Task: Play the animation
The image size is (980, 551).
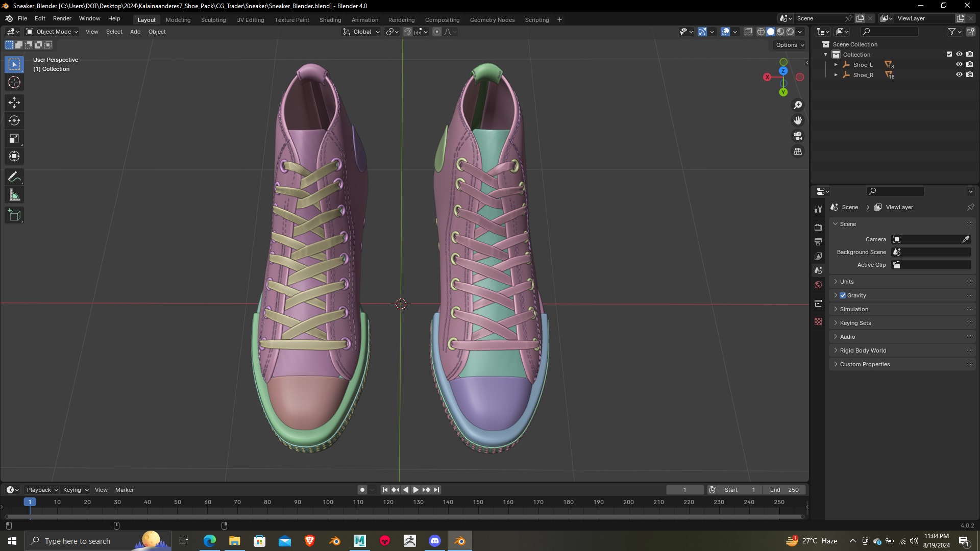Action: (x=416, y=490)
